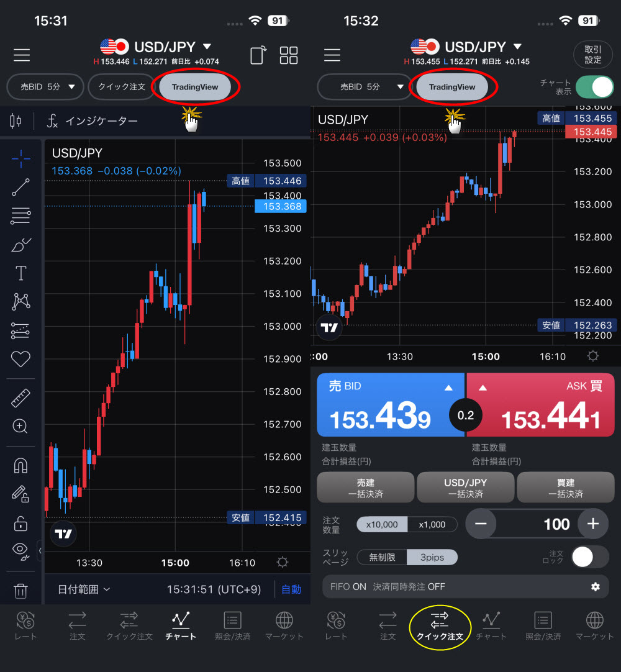
Task: Toggle the チャート表示 switch off
Action: tap(594, 87)
